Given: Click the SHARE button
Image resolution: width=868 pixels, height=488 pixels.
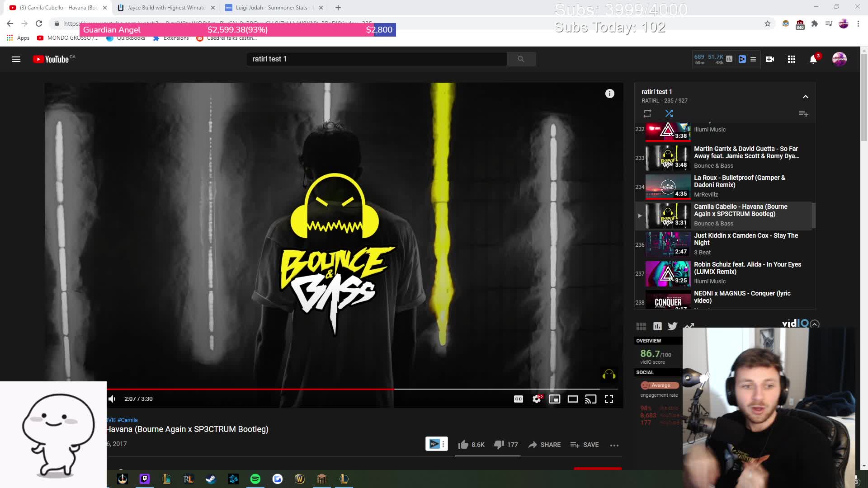Looking at the screenshot, I should tap(544, 445).
